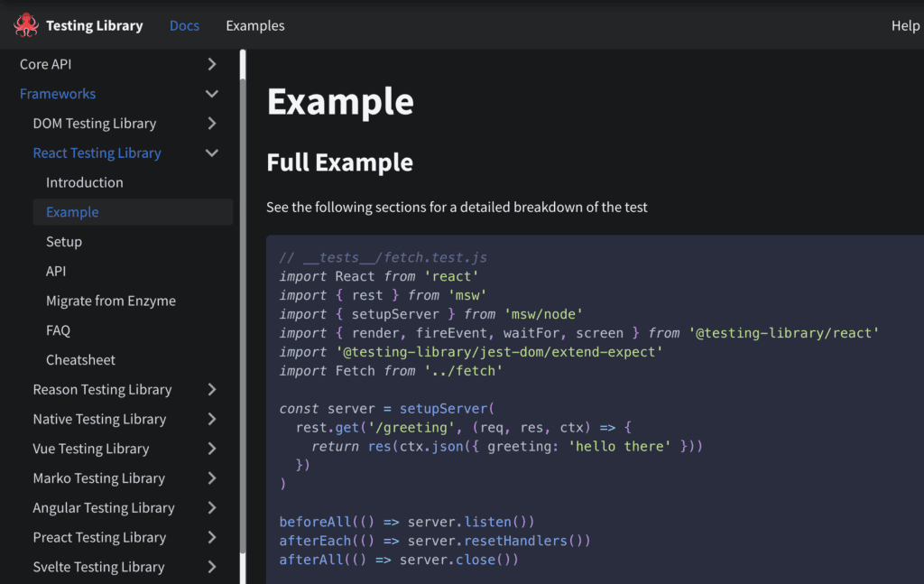
Task: Select the Example sidebar page
Action: (133, 211)
